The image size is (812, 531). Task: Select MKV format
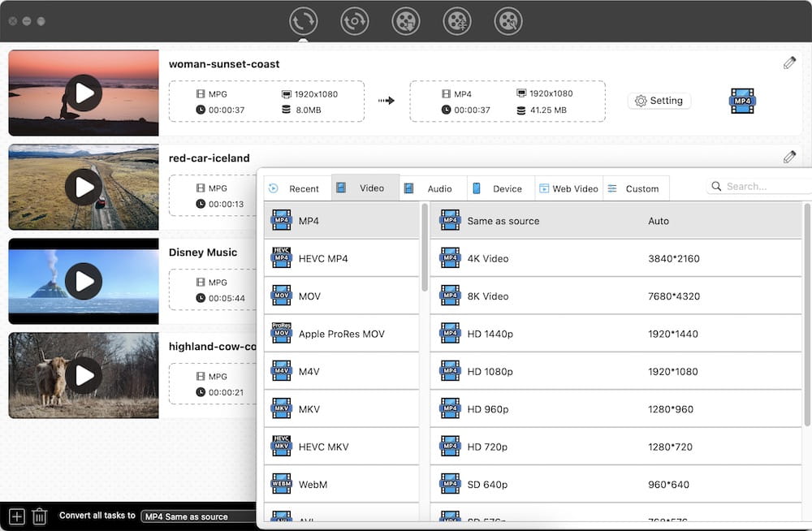341,409
